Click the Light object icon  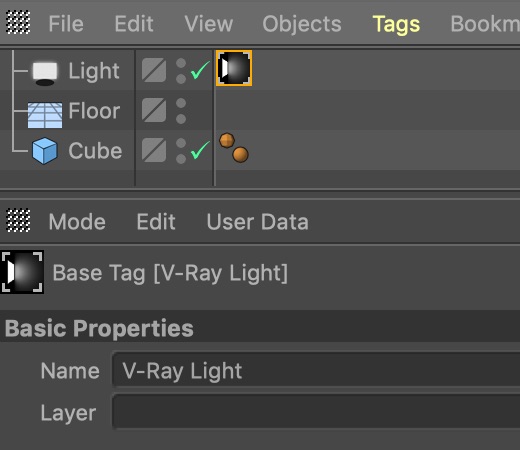point(45,73)
